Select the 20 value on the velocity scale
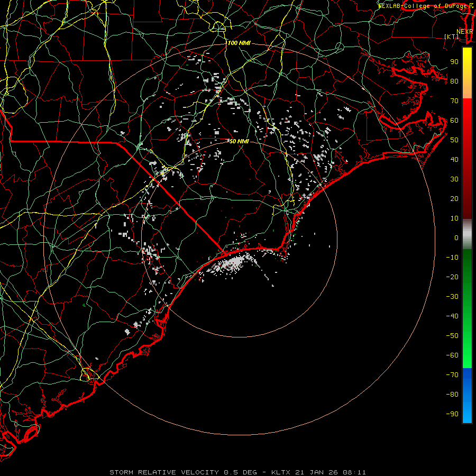 [454, 199]
